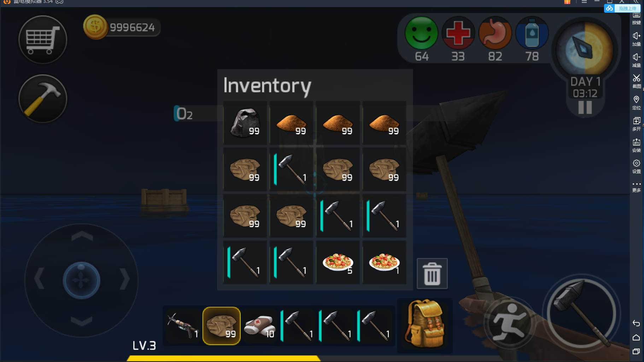This screenshot has height=362, width=644.
Task: Click the trash can delete icon
Action: pyautogui.click(x=432, y=274)
